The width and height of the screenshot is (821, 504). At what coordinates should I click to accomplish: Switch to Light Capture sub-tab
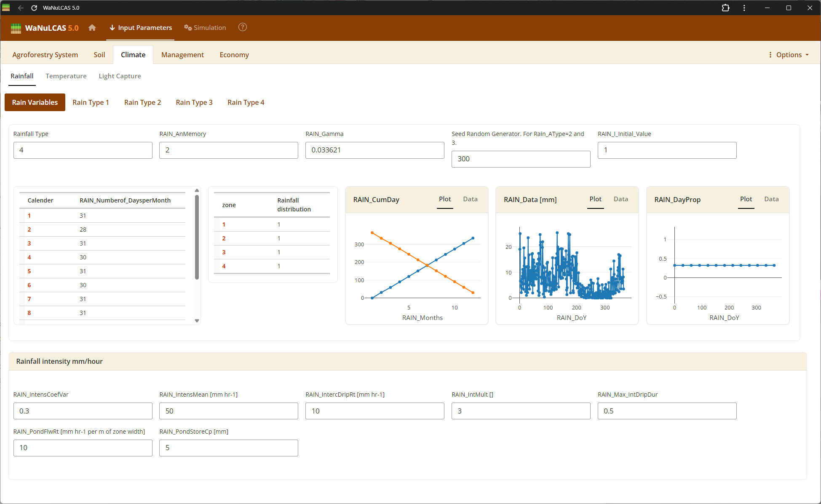pos(120,76)
